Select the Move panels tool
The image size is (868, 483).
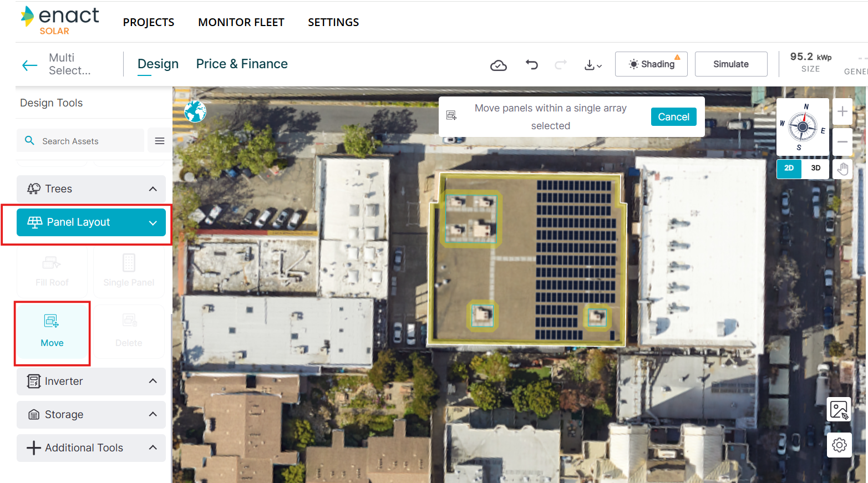coord(52,332)
